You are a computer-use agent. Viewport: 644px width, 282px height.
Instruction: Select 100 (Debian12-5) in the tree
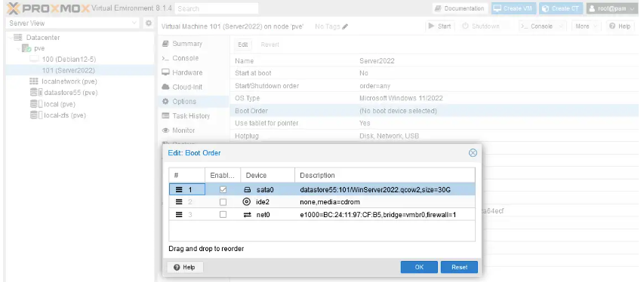pyautogui.click(x=69, y=60)
